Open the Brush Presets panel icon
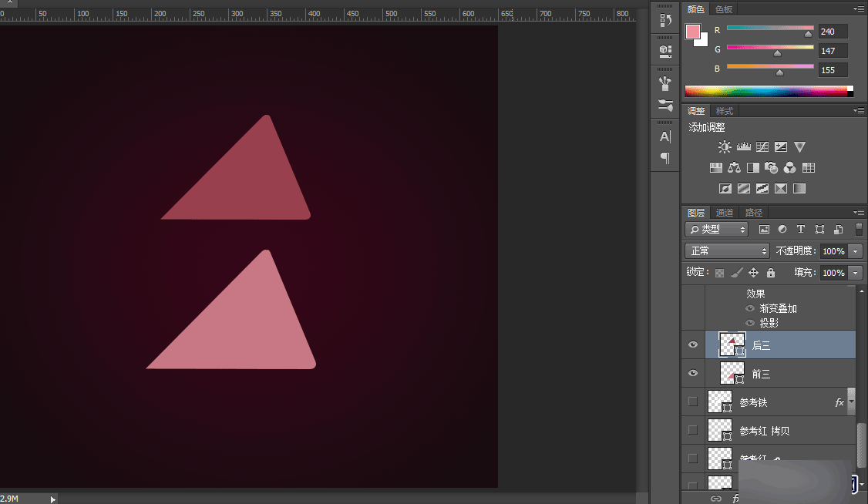 point(665,83)
